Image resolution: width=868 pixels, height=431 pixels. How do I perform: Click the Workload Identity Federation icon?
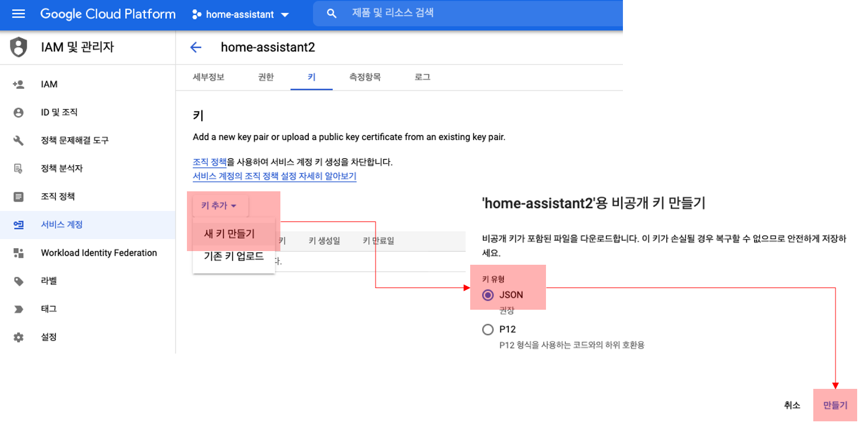[x=18, y=253]
